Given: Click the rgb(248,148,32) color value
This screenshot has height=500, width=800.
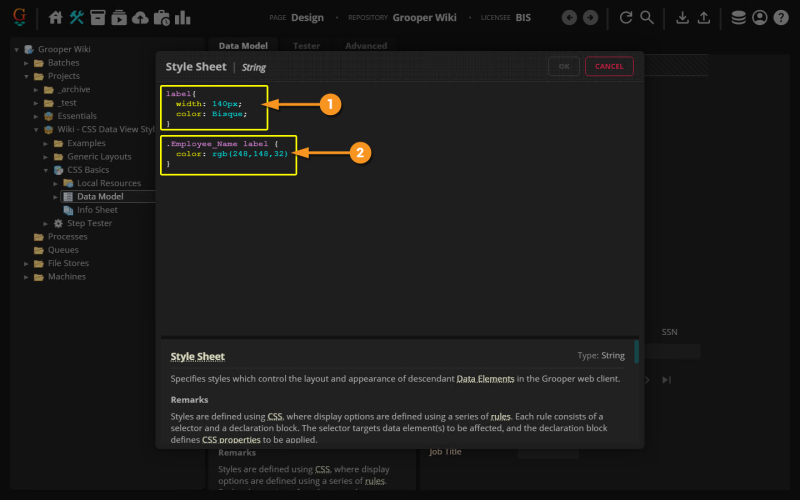Looking at the screenshot, I should coord(250,154).
